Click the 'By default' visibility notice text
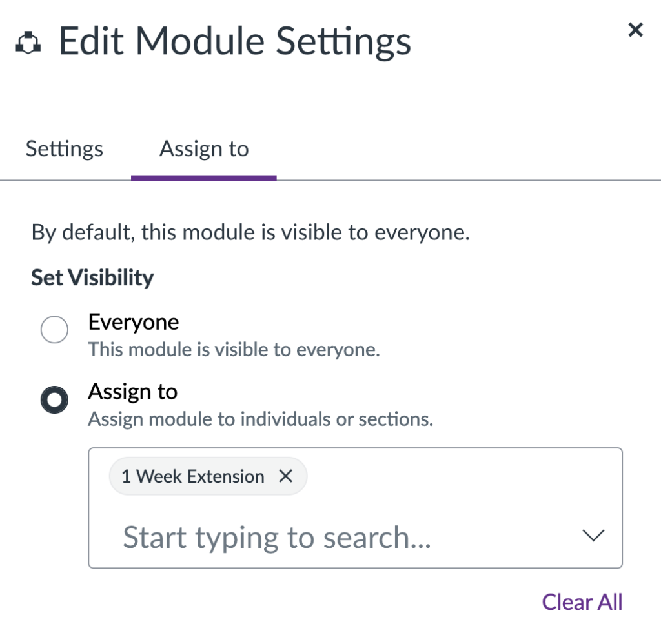Viewport: 661px width, 644px height. [x=250, y=232]
